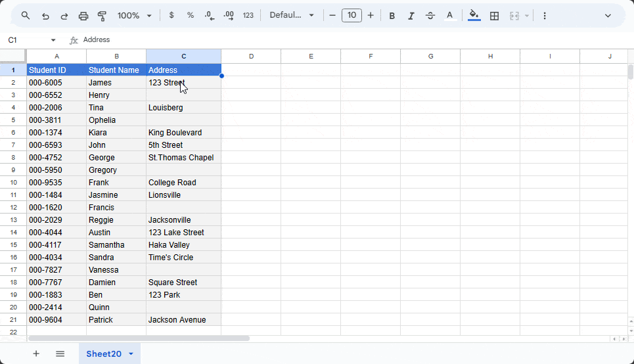Select column B header
The height and width of the screenshot is (364, 634).
pos(116,57)
